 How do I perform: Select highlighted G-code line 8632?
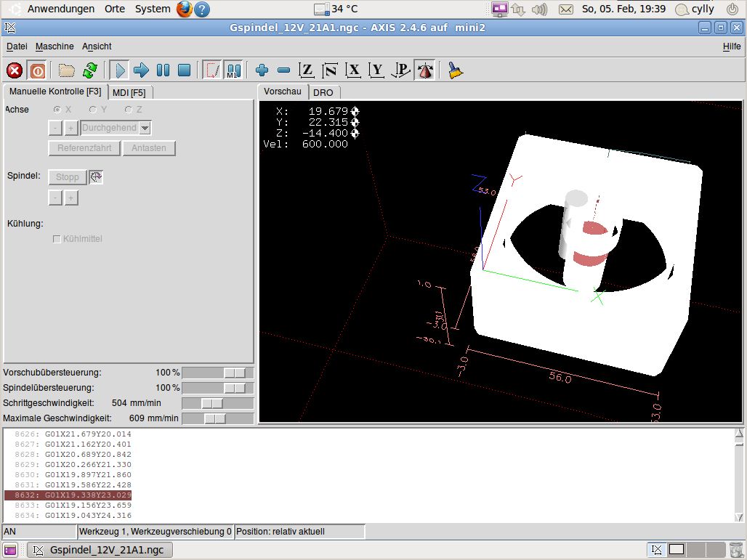click(x=68, y=495)
